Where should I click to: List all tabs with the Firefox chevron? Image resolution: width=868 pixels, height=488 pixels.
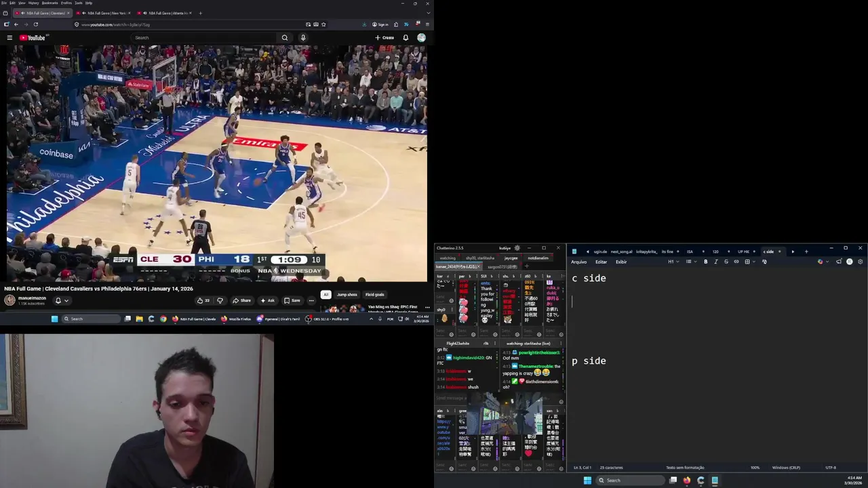click(x=427, y=13)
